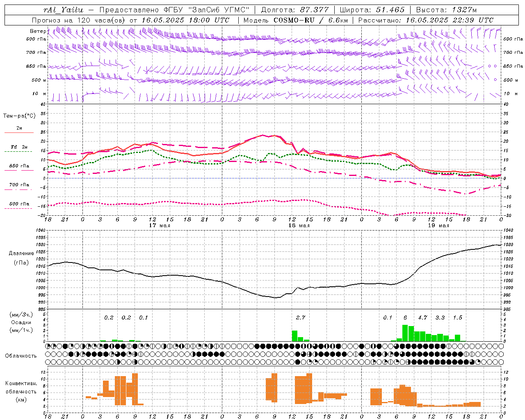The height and width of the screenshot is (420, 525).
Task: Click the Td 2м legend entry
Action: [19, 147]
